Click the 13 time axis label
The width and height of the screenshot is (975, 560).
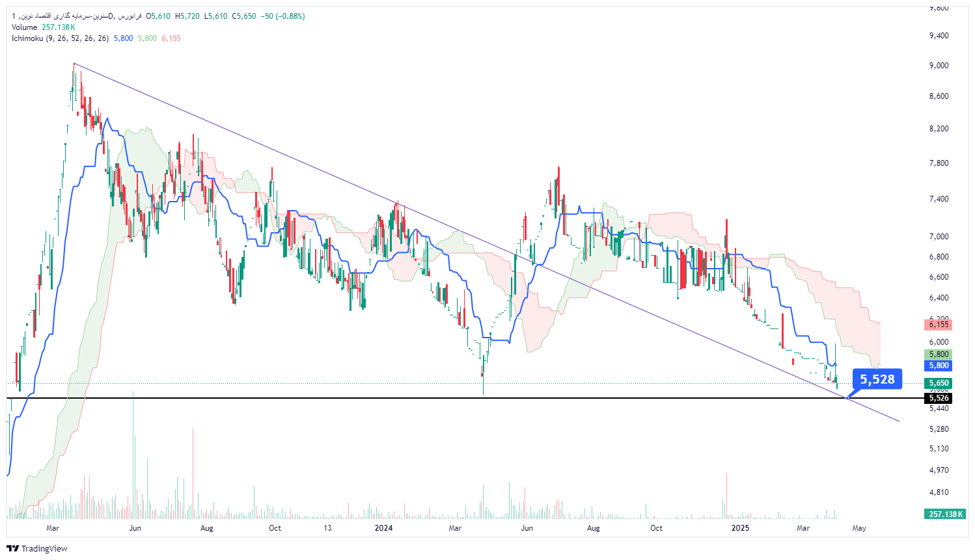click(x=327, y=528)
